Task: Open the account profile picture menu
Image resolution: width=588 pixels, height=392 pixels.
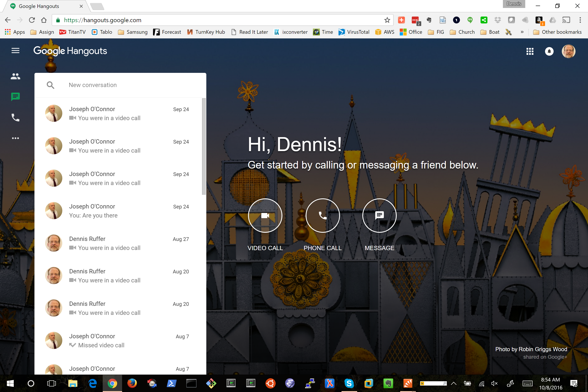Action: pyautogui.click(x=568, y=52)
